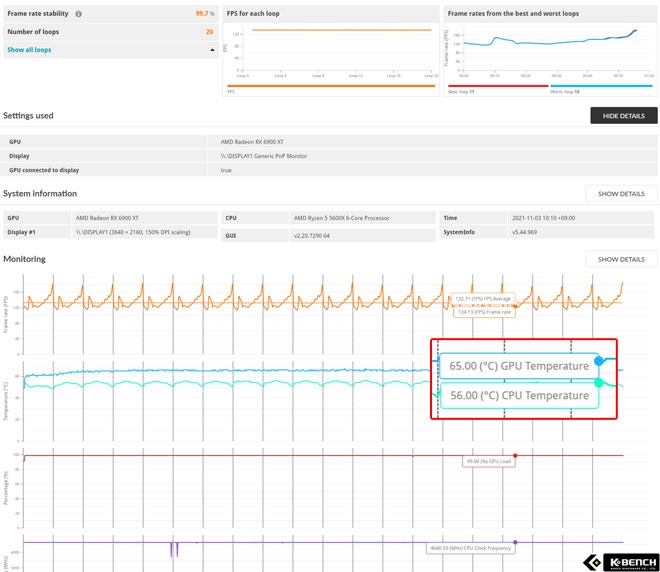Select the GUI version v2.20.7290 64

[311, 236]
